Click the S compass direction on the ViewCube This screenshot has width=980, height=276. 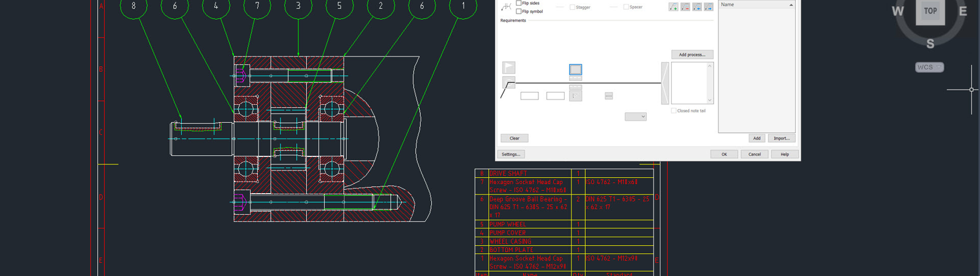click(x=930, y=44)
